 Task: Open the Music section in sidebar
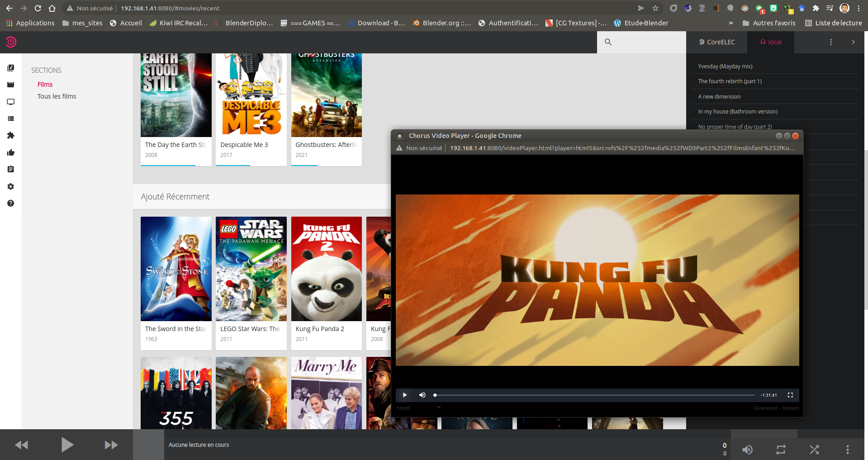(11, 68)
